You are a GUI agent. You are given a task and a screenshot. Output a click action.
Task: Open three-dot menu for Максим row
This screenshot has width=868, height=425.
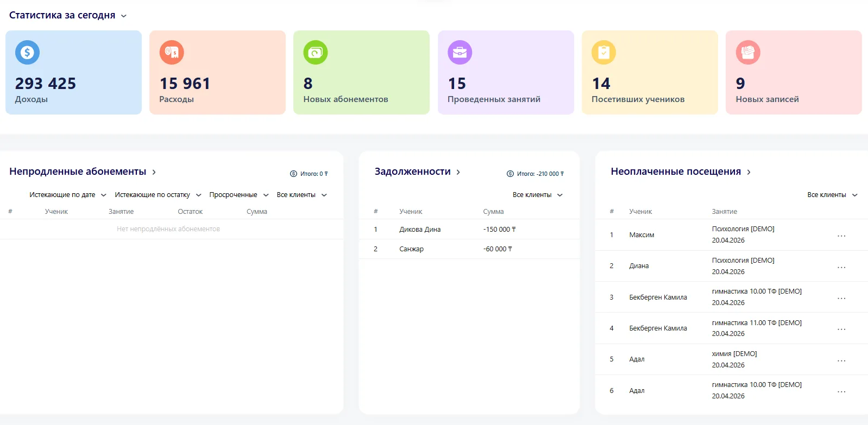[x=841, y=236]
